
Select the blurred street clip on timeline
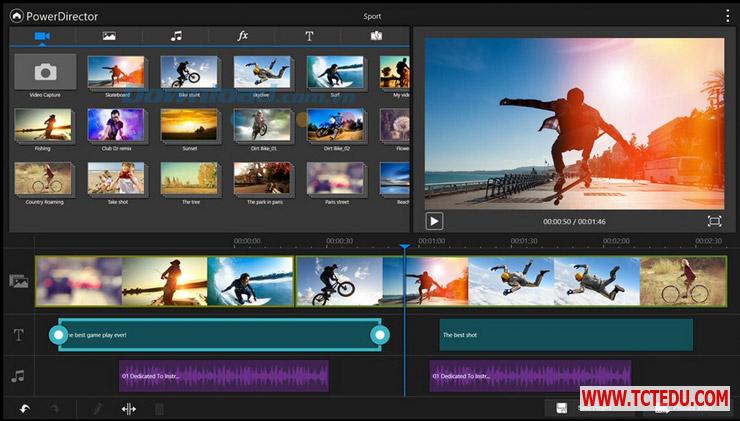pos(79,282)
